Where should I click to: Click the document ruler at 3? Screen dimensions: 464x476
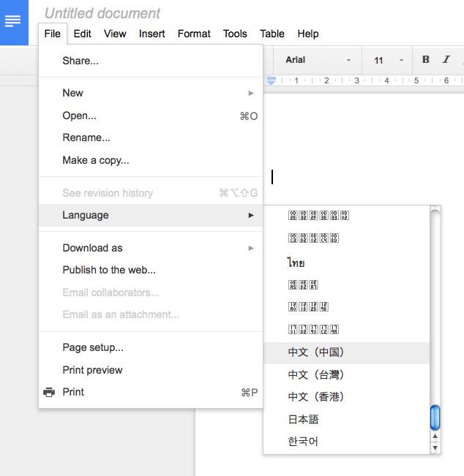(x=356, y=80)
